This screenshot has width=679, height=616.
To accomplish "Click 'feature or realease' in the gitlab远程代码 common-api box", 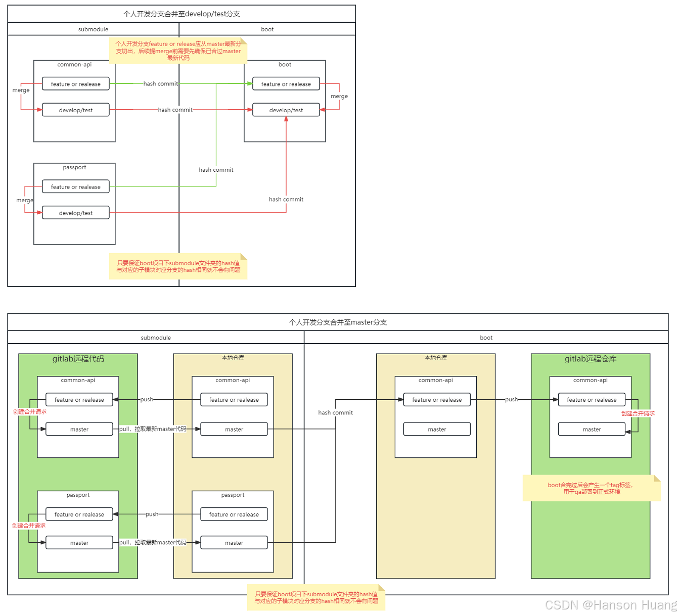I will (79, 400).
